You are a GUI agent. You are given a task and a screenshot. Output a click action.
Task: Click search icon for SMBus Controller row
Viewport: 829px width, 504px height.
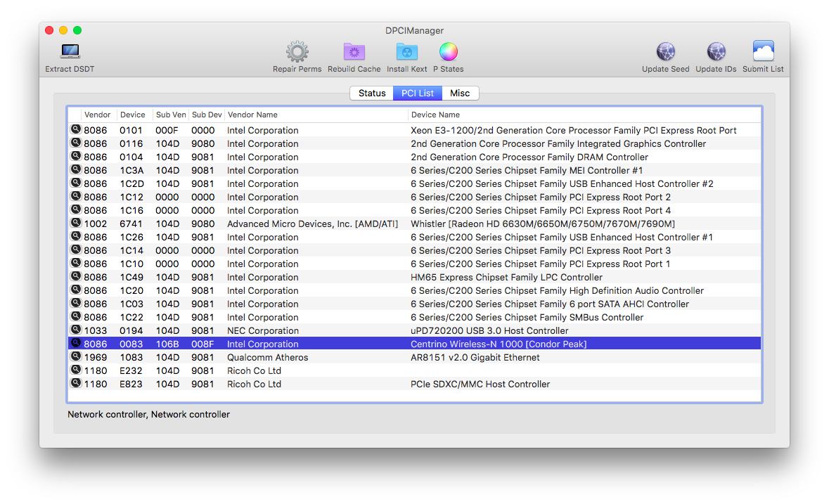76,316
